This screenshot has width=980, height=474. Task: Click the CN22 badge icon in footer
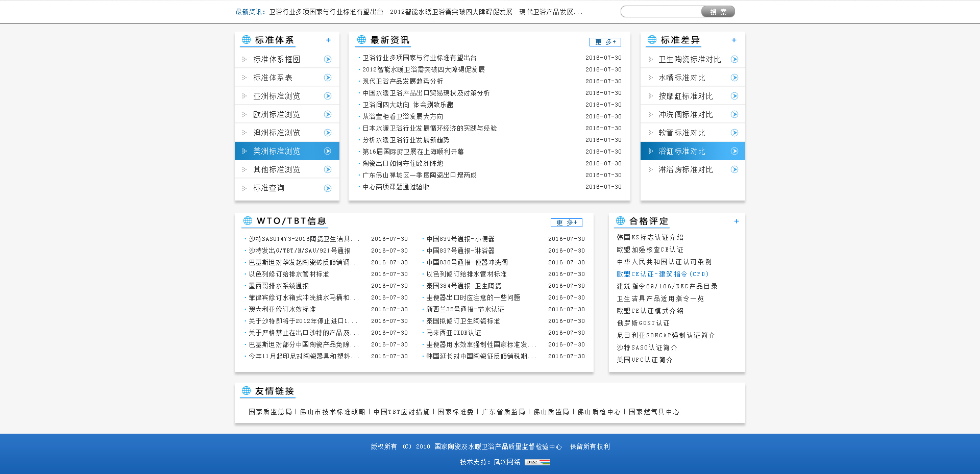click(537, 462)
